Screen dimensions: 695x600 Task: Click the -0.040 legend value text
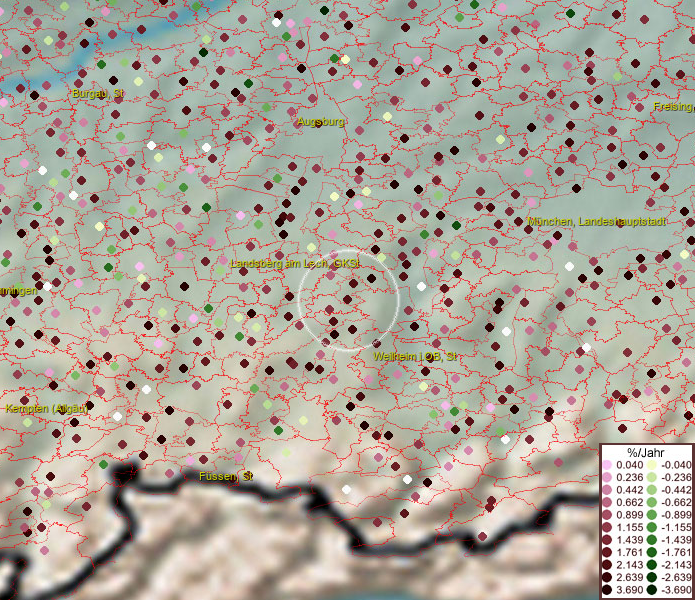pos(676,465)
